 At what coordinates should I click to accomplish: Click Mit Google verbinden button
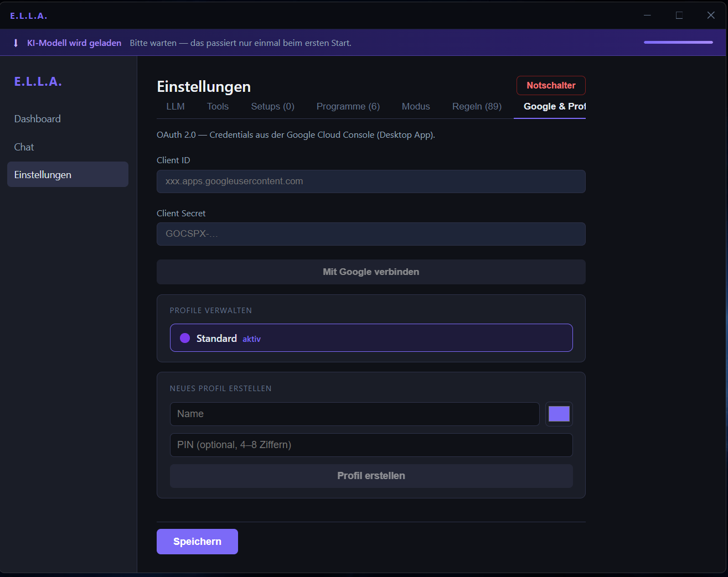(x=371, y=272)
